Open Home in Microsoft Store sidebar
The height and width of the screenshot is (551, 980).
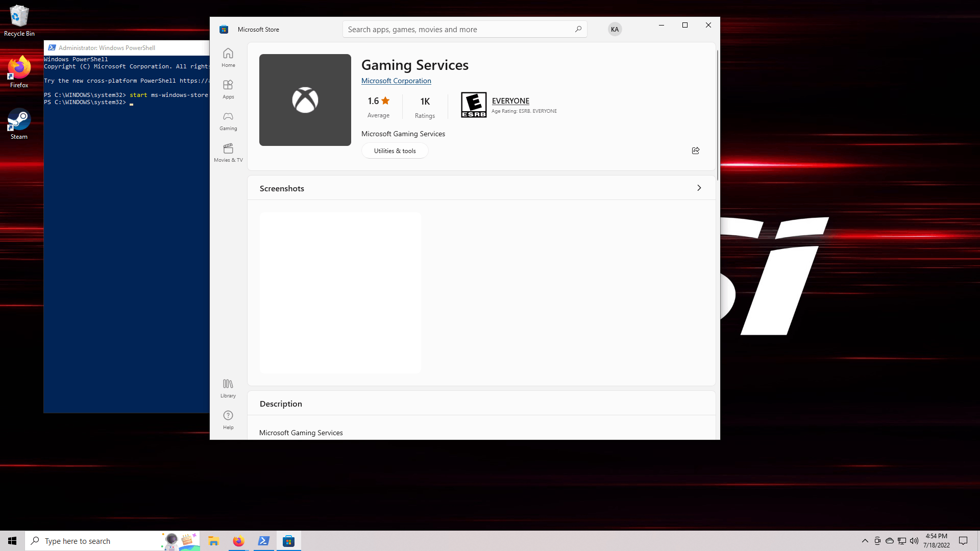228,58
